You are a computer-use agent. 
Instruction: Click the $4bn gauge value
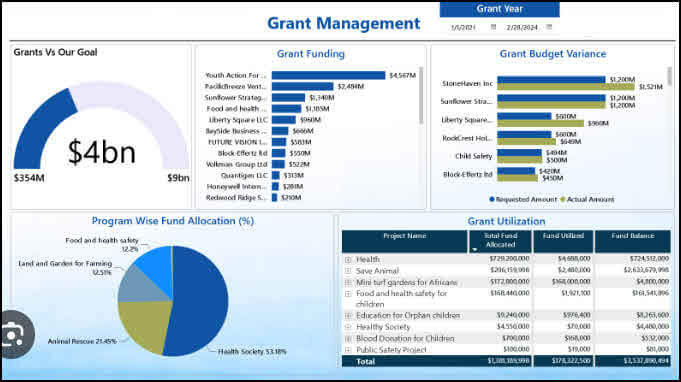tap(102, 152)
